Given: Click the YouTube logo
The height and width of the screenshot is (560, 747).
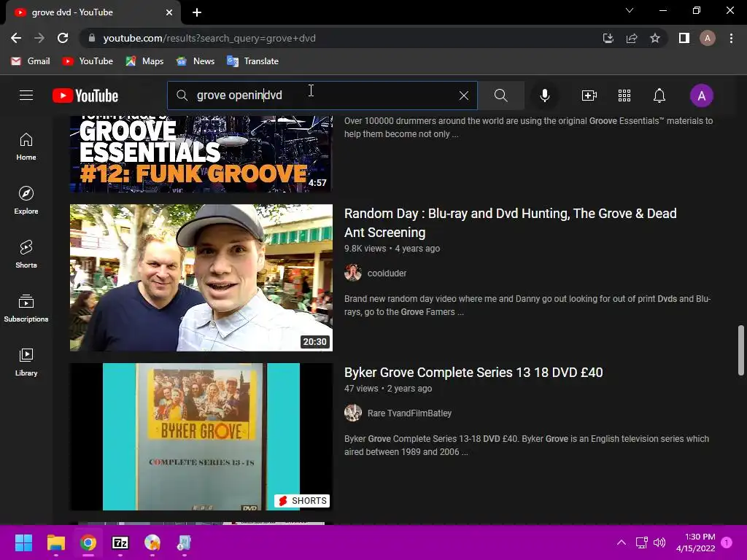Looking at the screenshot, I should pos(85,96).
